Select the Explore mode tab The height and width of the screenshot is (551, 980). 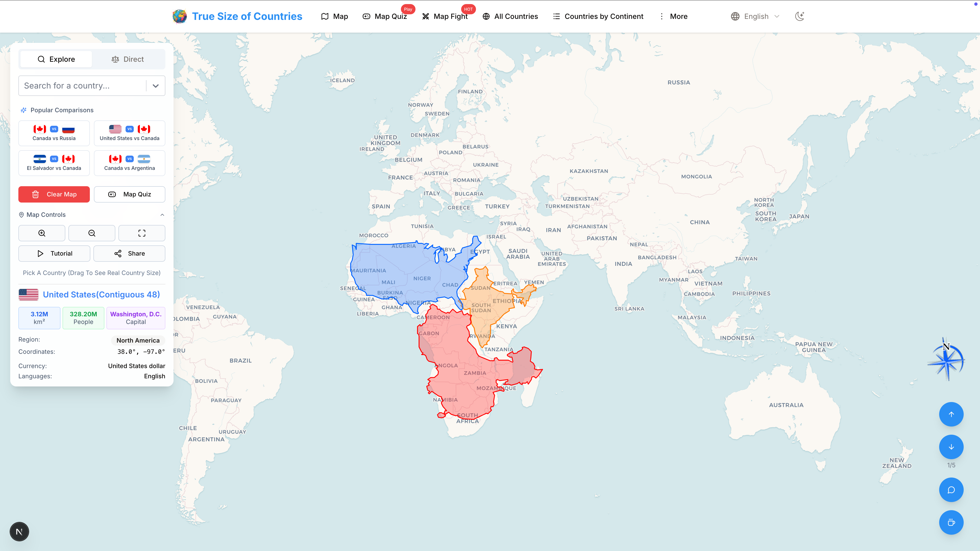pos(56,59)
